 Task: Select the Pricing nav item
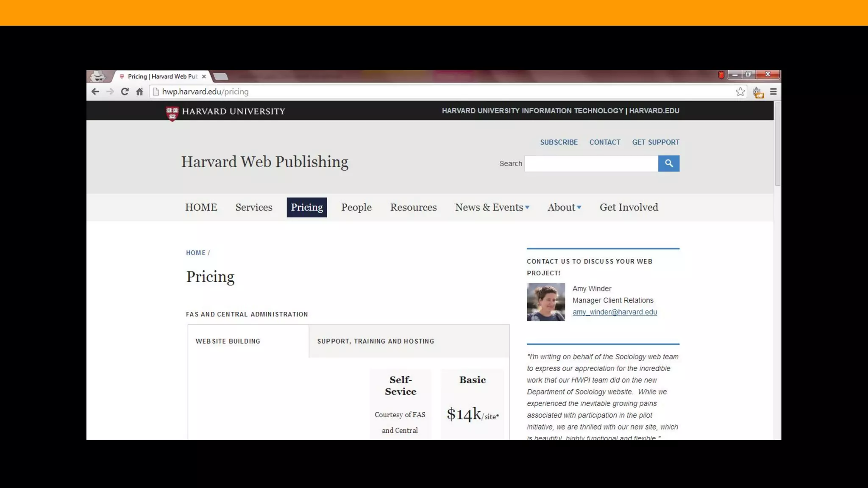click(x=307, y=208)
